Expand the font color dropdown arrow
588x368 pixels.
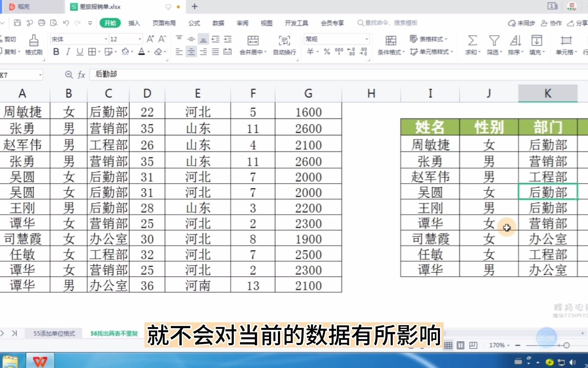[x=149, y=52]
